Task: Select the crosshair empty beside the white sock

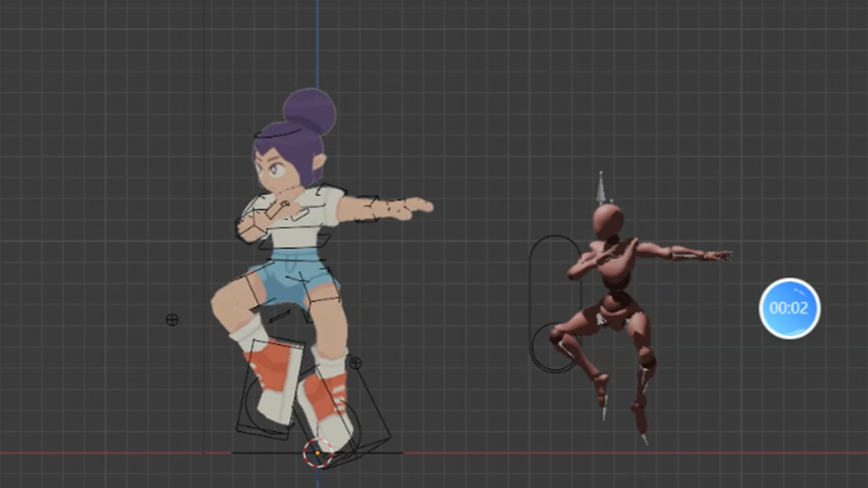Action: point(355,363)
